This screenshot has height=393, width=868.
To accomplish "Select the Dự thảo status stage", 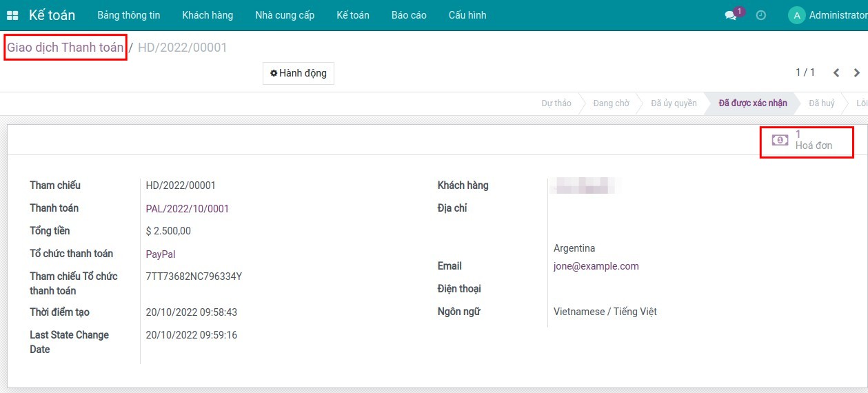I will [x=556, y=103].
